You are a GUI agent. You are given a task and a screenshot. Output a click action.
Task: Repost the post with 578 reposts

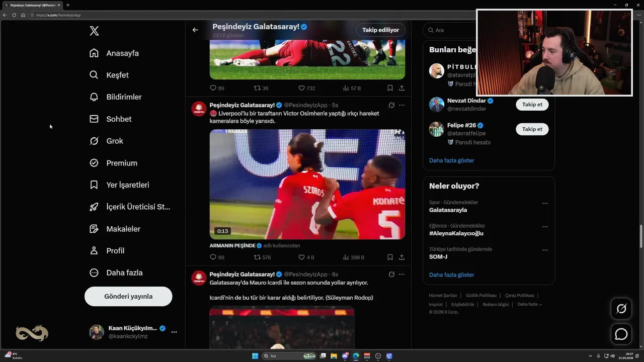(262, 257)
